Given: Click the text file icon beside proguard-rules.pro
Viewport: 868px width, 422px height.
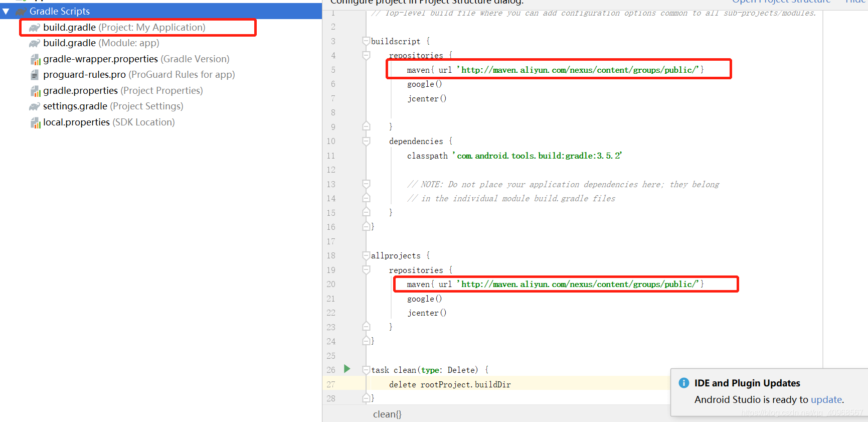Looking at the screenshot, I should pyautogui.click(x=35, y=75).
